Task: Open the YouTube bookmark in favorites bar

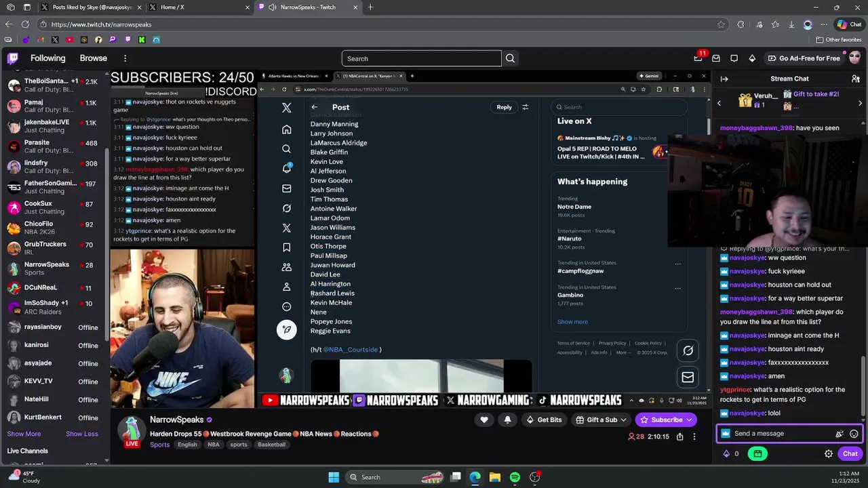Action: pyautogui.click(x=69, y=40)
